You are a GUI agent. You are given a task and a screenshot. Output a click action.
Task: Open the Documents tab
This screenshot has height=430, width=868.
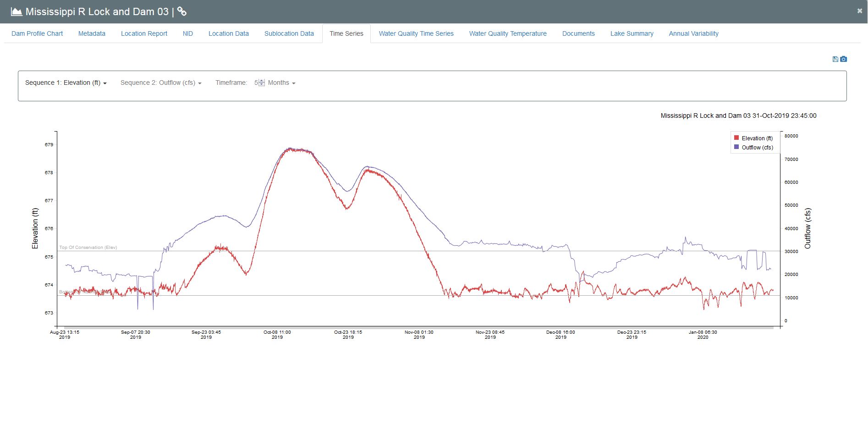point(578,33)
